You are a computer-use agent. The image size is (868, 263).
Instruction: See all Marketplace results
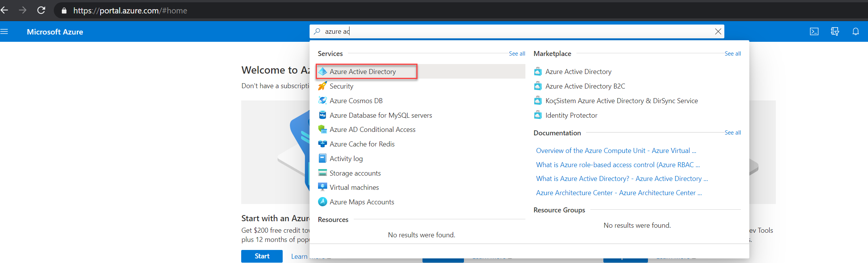(x=732, y=54)
